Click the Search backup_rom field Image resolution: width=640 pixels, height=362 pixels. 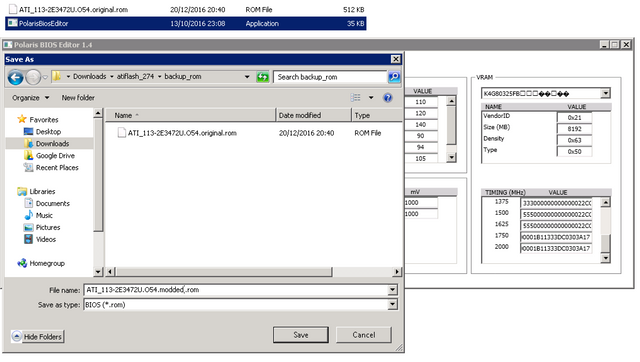(330, 77)
